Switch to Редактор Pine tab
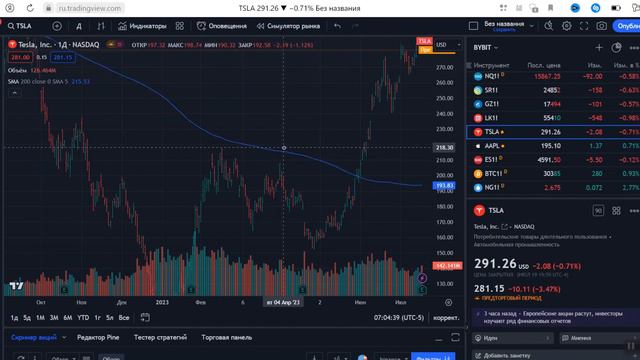640x360 pixels. point(98,338)
